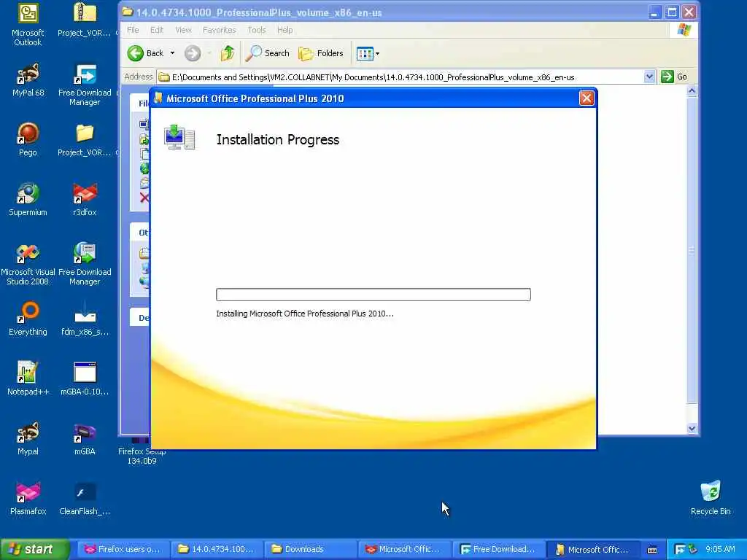Click Explorer scrollbar up arrow
This screenshot has height=560, width=747.
(692, 90)
